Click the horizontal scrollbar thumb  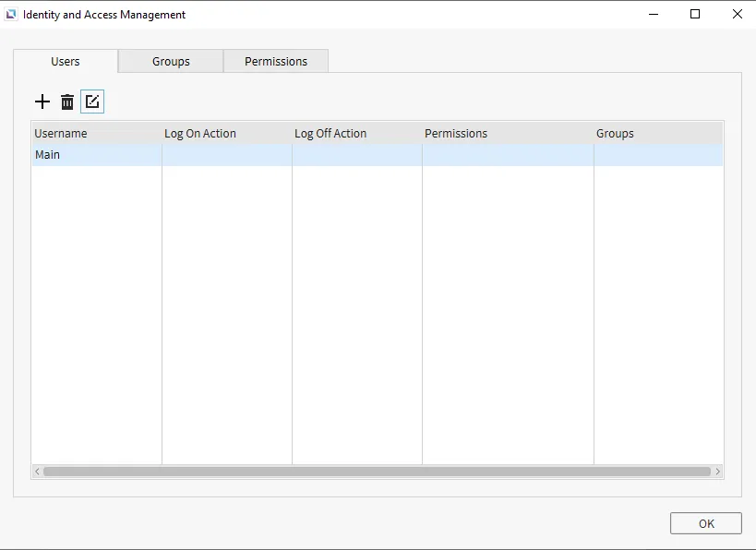pos(377,472)
